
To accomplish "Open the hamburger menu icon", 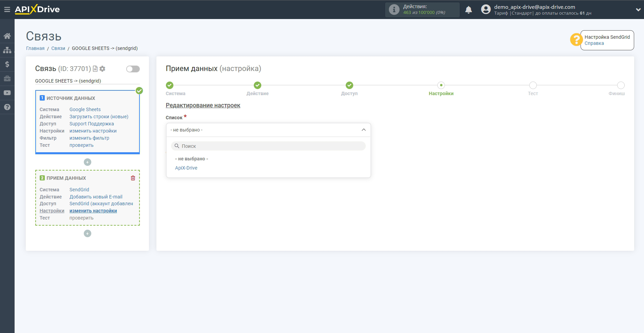I will click(x=7, y=10).
